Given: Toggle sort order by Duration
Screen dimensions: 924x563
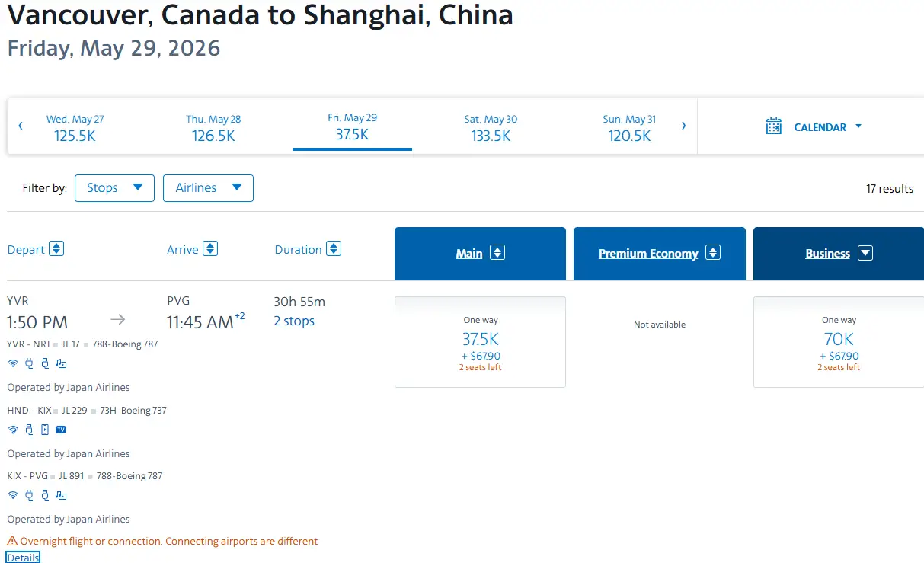Looking at the screenshot, I should click(334, 249).
